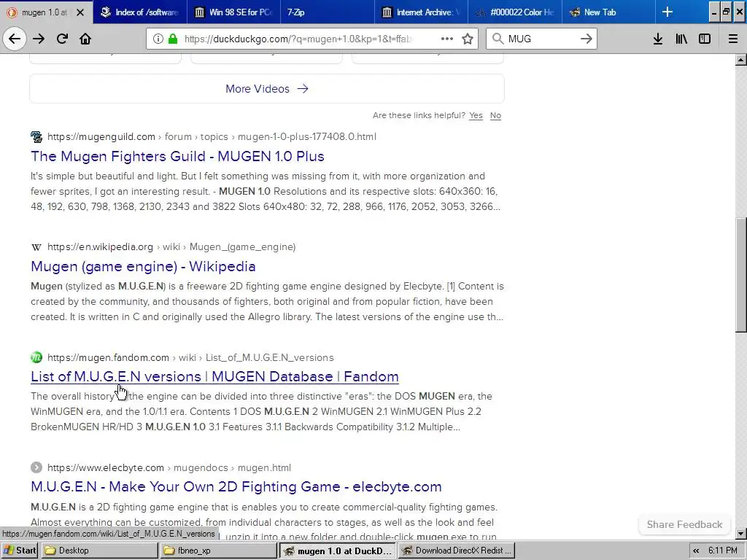The image size is (747, 560).
Task: Switch to Download DirectX Redist taskbar window
Action: [x=457, y=551]
